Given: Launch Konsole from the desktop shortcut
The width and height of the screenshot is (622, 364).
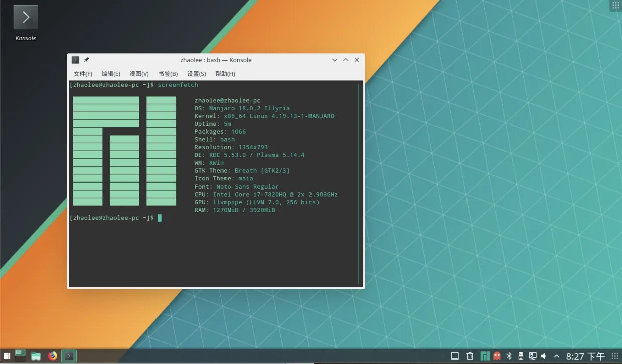Looking at the screenshot, I should [25, 18].
